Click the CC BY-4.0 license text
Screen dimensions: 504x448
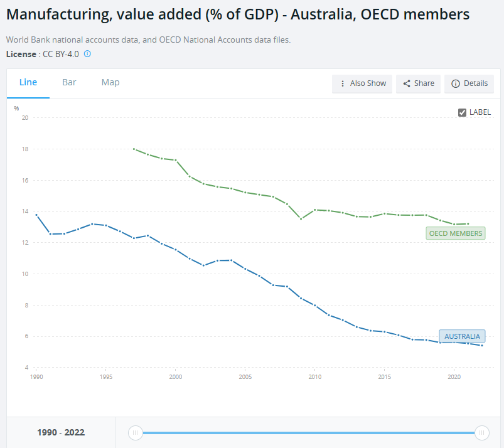pyautogui.click(x=61, y=54)
